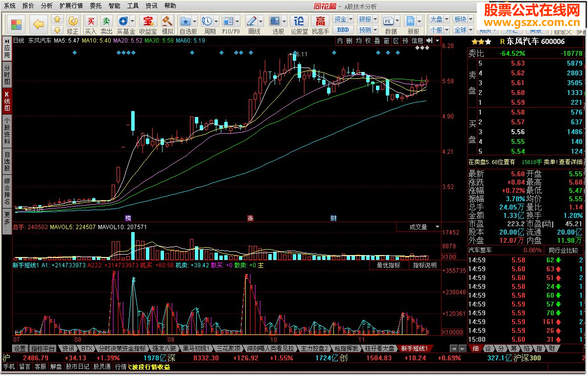Click the up arrow toolbar icon
This screenshot has height=376, width=588.
tap(57, 20)
